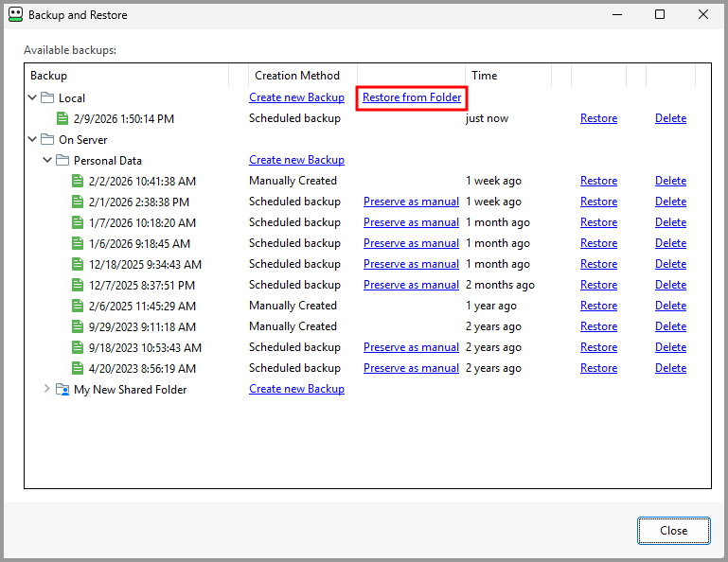Image resolution: width=728 pixels, height=562 pixels.
Task: Click file icon for 2/2/2026 10:41:38 AM backup
Action: pos(78,181)
